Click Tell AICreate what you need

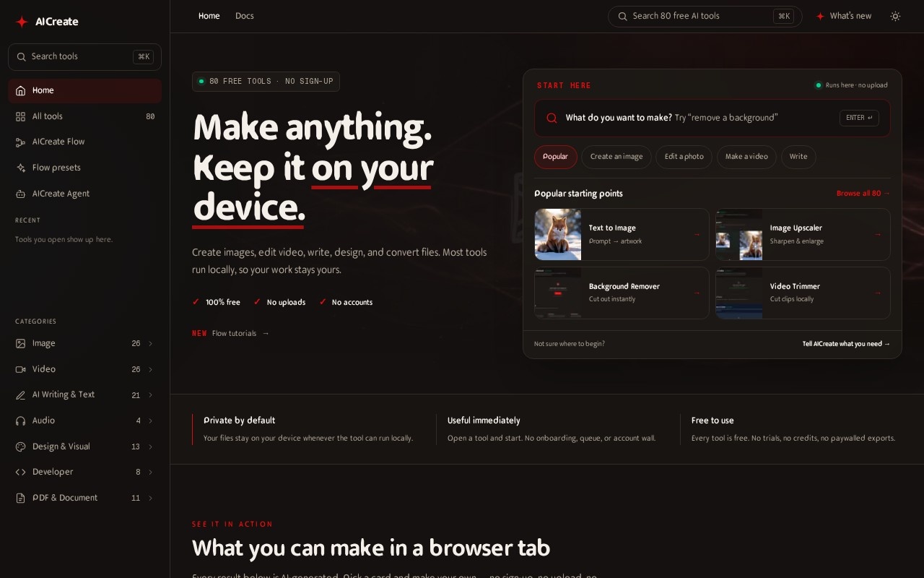[x=846, y=344]
